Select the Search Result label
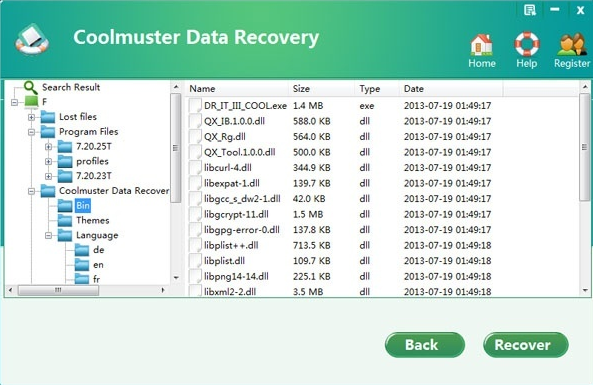 [x=71, y=87]
